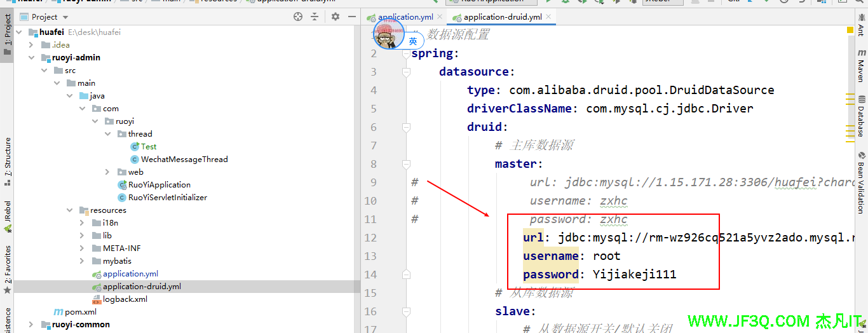Click the password value on line 14
Screen dimensions: 868x333
634,275
